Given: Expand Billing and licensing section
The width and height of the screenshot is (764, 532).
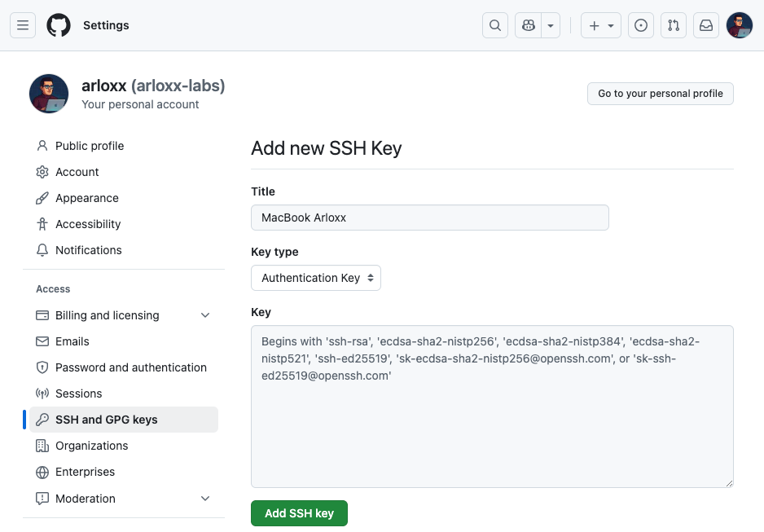Looking at the screenshot, I should (x=205, y=315).
